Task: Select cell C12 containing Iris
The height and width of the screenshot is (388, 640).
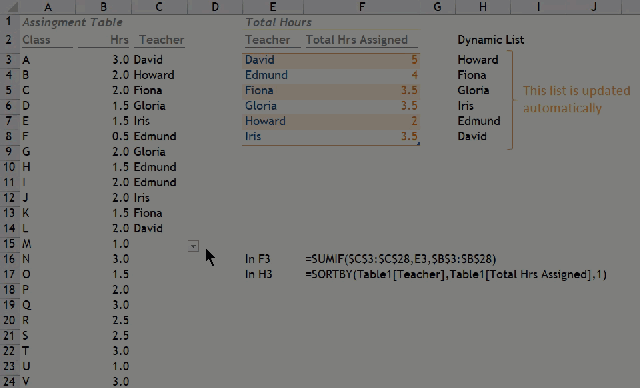Action: click(142, 197)
